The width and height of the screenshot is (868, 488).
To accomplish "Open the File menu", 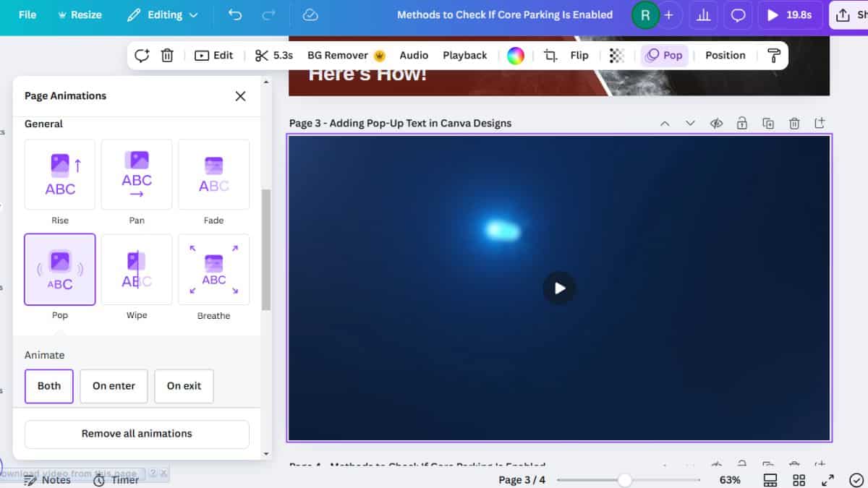I will coord(27,15).
